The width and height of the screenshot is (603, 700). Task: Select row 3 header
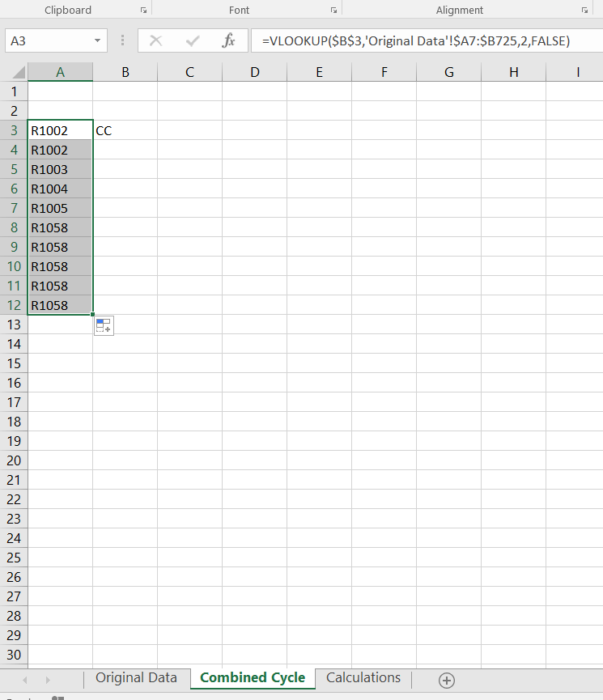coord(14,130)
